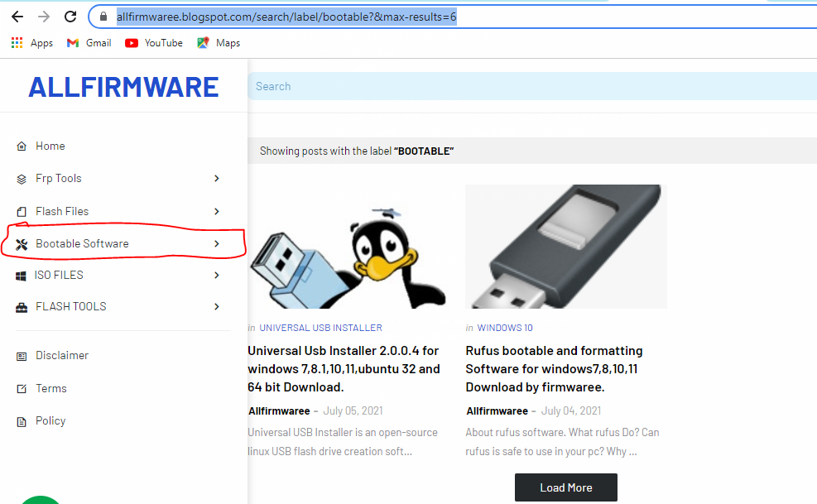Click the site Search input field

[531, 87]
